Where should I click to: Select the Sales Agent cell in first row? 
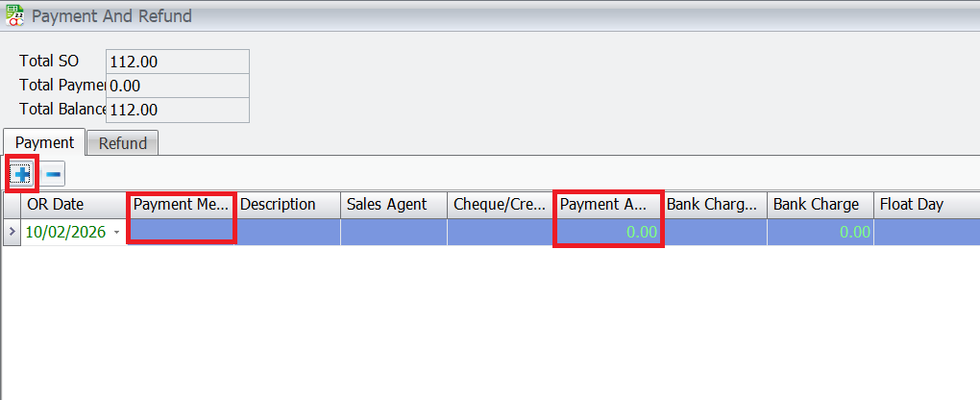pyautogui.click(x=394, y=232)
